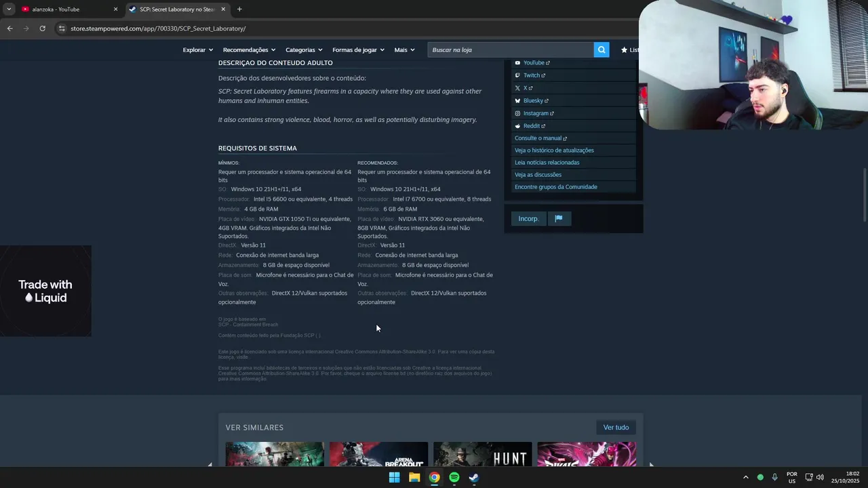Click Consulte o manual link

540,138
